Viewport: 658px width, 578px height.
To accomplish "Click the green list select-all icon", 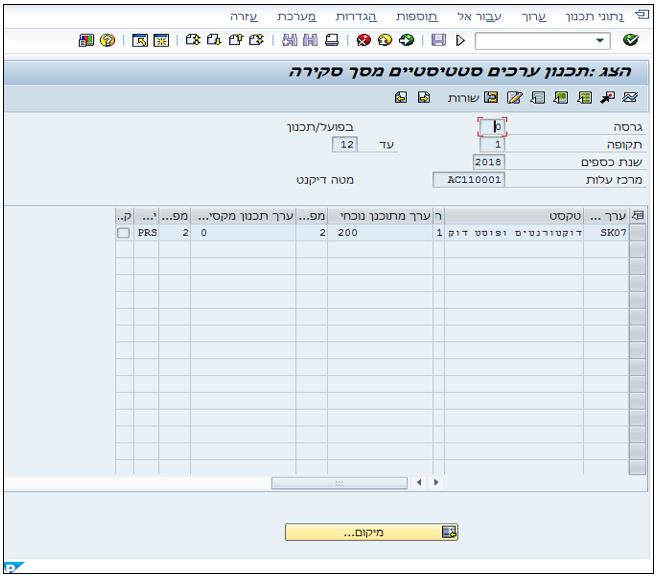I will click(584, 98).
